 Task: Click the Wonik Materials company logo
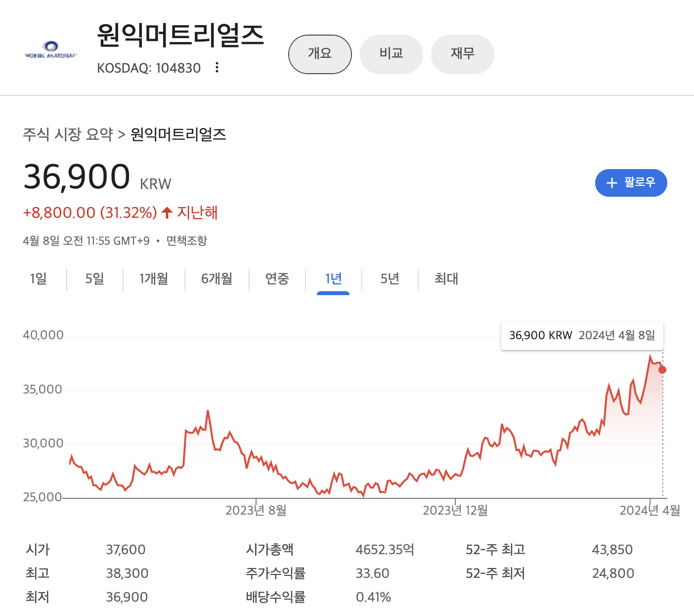(x=50, y=50)
